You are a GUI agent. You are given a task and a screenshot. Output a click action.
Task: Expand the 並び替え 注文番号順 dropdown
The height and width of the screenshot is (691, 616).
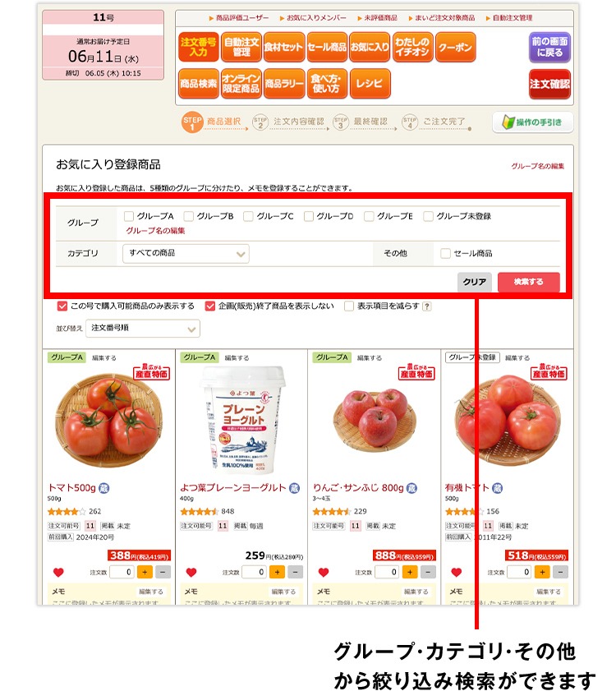click(x=143, y=329)
